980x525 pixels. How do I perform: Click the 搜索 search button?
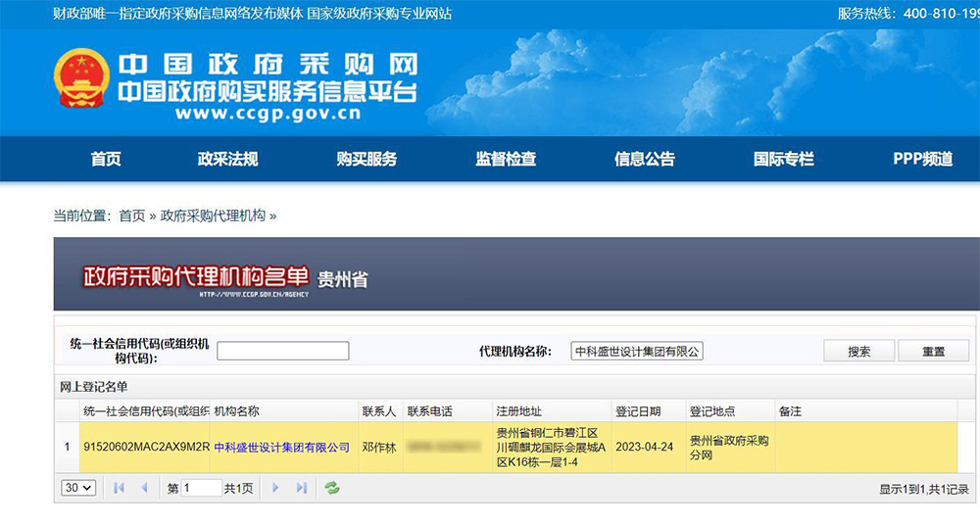pos(858,352)
